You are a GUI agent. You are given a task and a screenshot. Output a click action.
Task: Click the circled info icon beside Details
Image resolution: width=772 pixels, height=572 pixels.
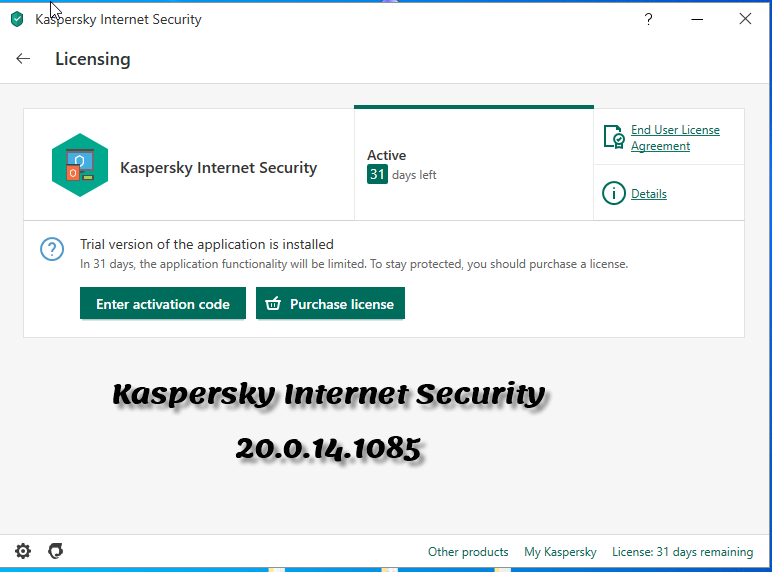tap(613, 193)
